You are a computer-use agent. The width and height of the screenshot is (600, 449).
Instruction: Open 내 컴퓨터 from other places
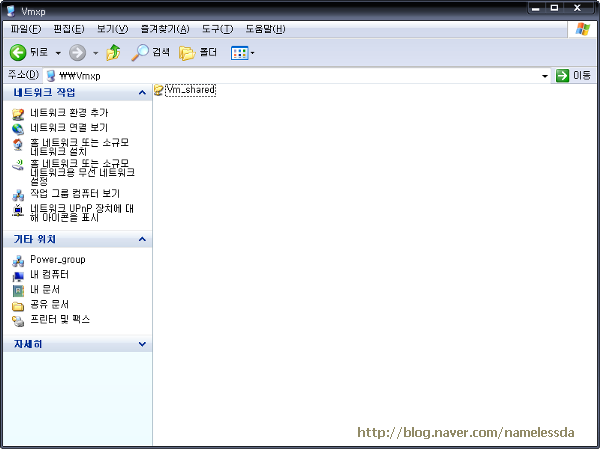(x=49, y=275)
